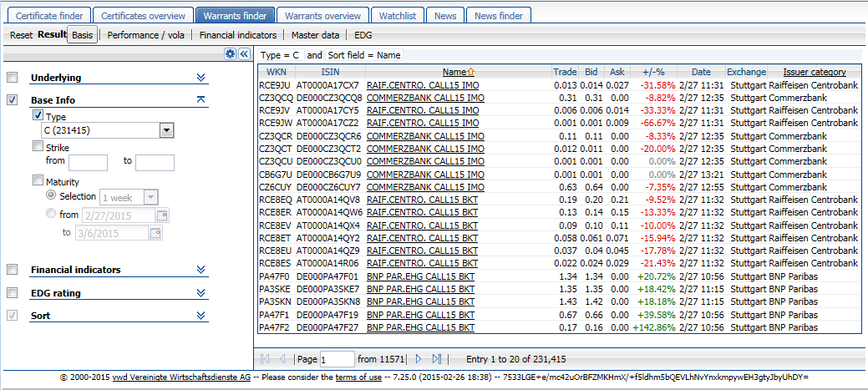Viewport: 868px width, 390px height.
Task: Enable the Strike filter checkbox
Action: point(38,146)
